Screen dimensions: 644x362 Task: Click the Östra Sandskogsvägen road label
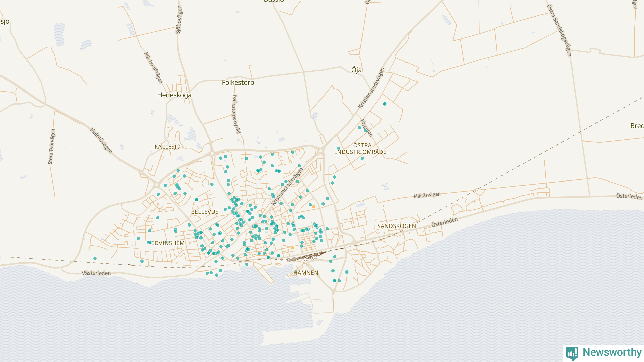coord(559,30)
